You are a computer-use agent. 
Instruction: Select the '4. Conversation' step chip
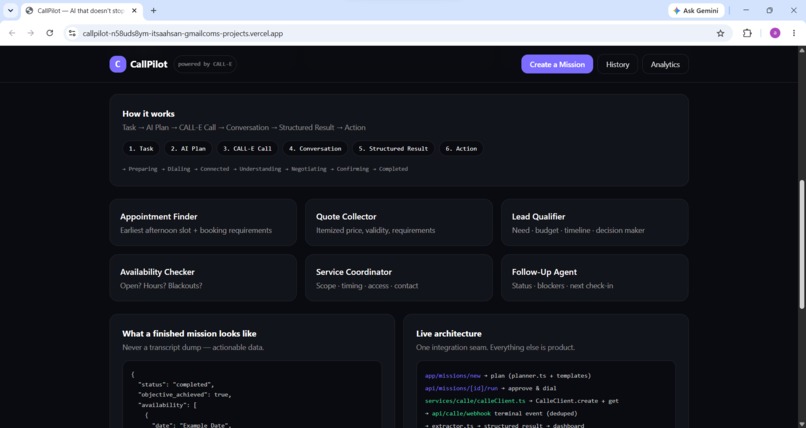[315, 148]
